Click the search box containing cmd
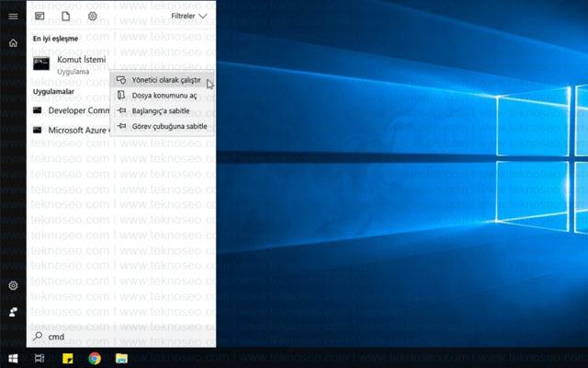The width and height of the screenshot is (588, 368). click(x=121, y=337)
